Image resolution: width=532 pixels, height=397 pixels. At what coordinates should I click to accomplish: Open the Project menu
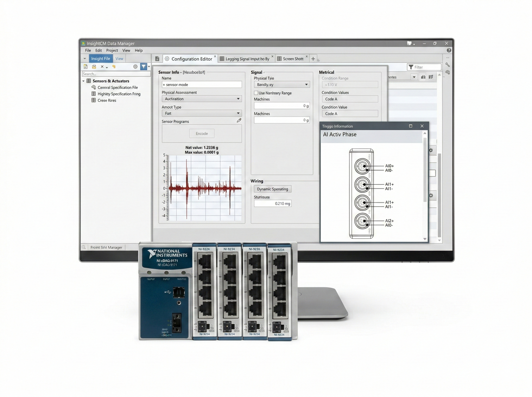[112, 51]
